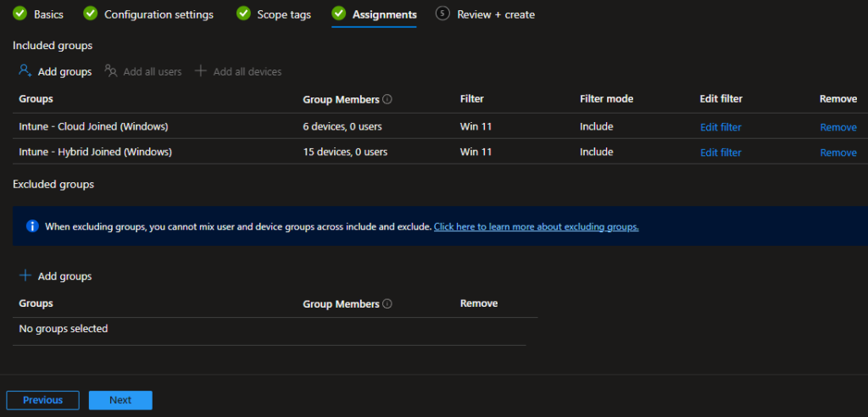Viewport: 868px width, 417px height.
Task: Open the learn more about excluding groups link
Action: pyautogui.click(x=536, y=227)
